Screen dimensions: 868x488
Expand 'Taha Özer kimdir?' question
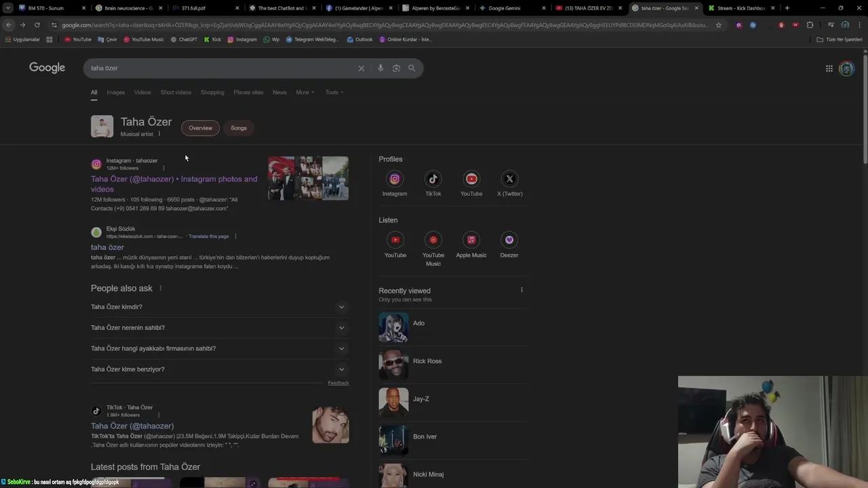click(220, 307)
